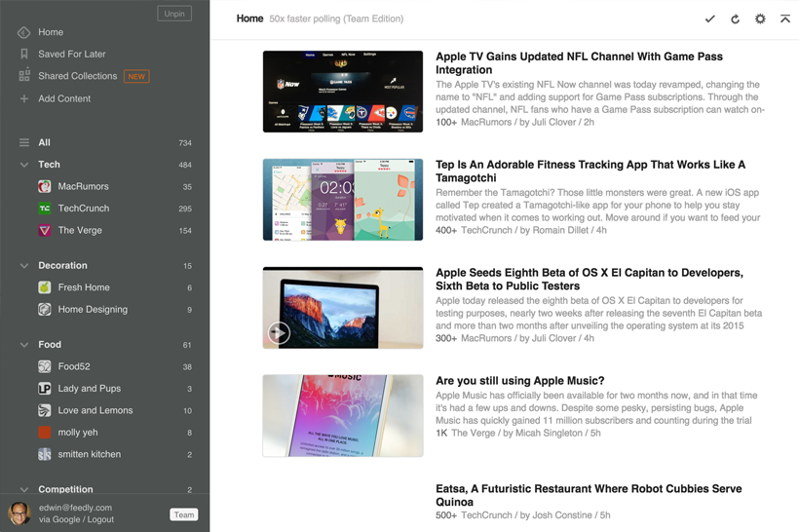799x532 pixels.
Task: Click the Home Designing feed icon
Action: pos(44,309)
